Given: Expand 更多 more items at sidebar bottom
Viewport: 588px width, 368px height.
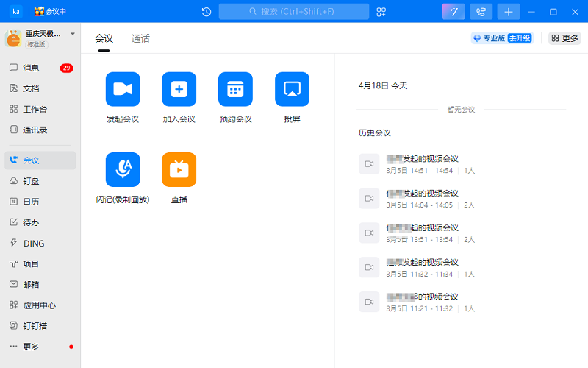Looking at the screenshot, I should (x=40, y=347).
